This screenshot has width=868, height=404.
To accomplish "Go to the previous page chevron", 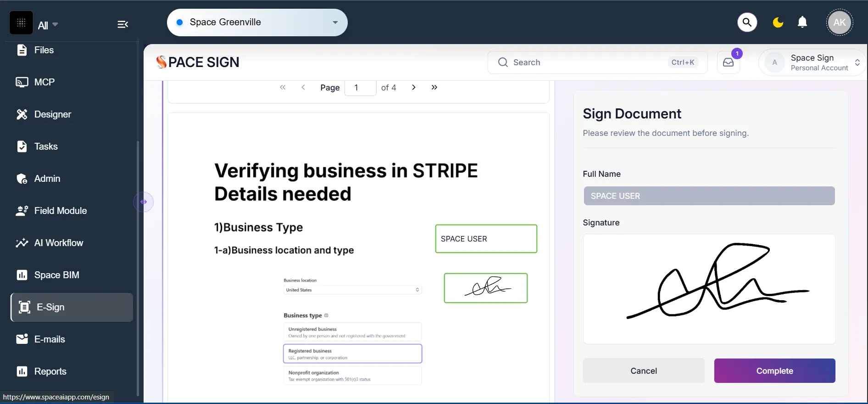I will tap(303, 87).
